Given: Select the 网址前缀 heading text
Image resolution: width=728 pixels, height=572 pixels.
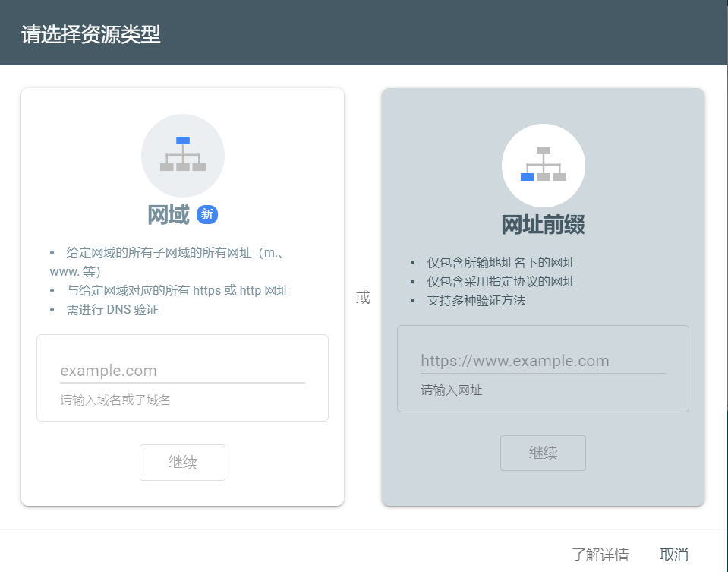Looking at the screenshot, I should pyautogui.click(x=543, y=225).
